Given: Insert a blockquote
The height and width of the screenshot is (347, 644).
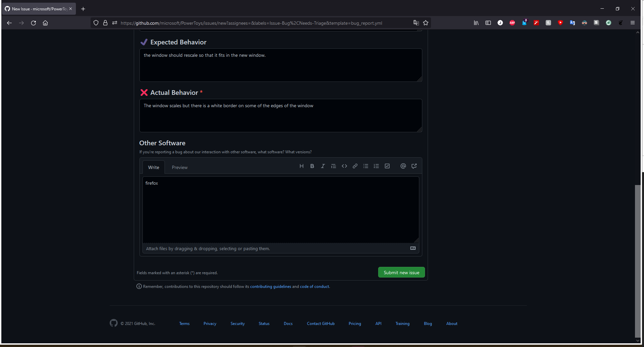Looking at the screenshot, I should (333, 166).
